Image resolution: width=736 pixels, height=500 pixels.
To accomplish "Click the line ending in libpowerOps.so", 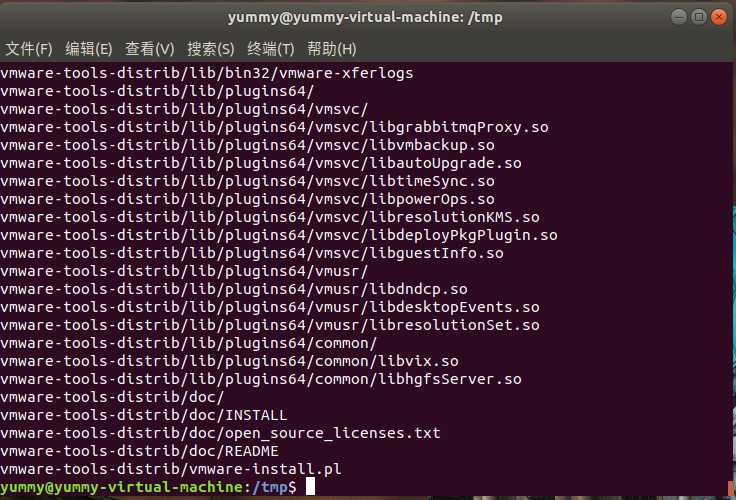I will pyautogui.click(x=247, y=199).
